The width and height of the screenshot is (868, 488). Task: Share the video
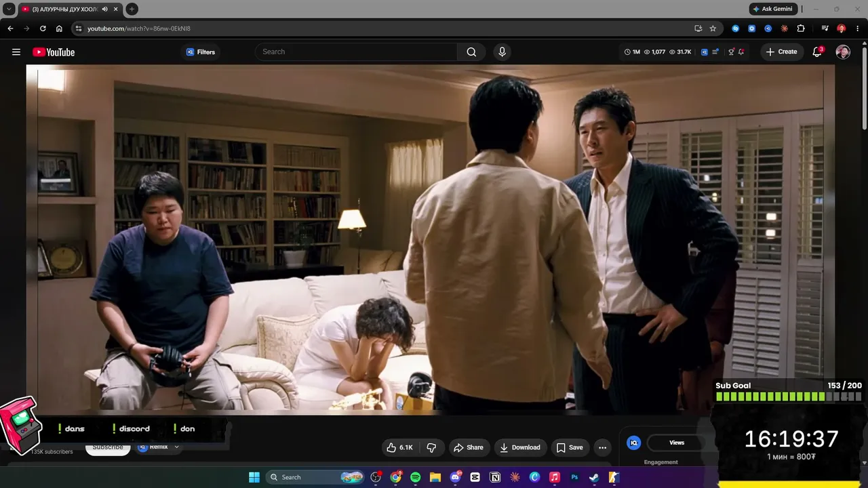[x=469, y=447]
